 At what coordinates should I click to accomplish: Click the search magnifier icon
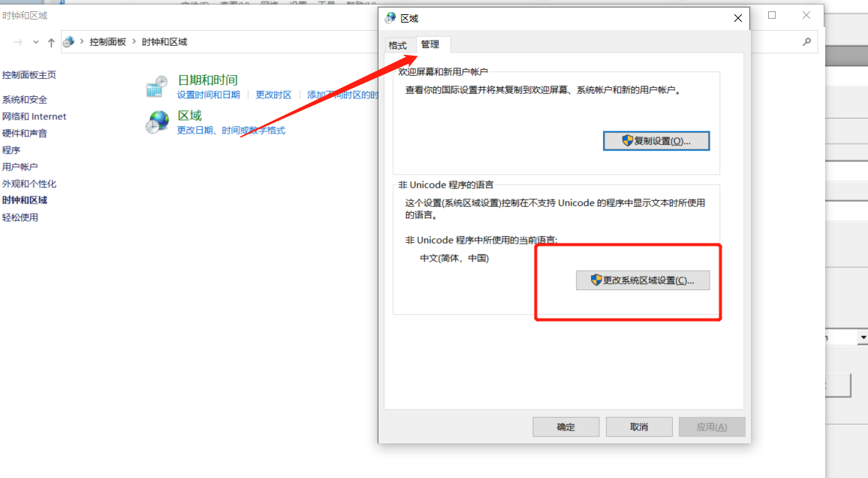click(806, 42)
